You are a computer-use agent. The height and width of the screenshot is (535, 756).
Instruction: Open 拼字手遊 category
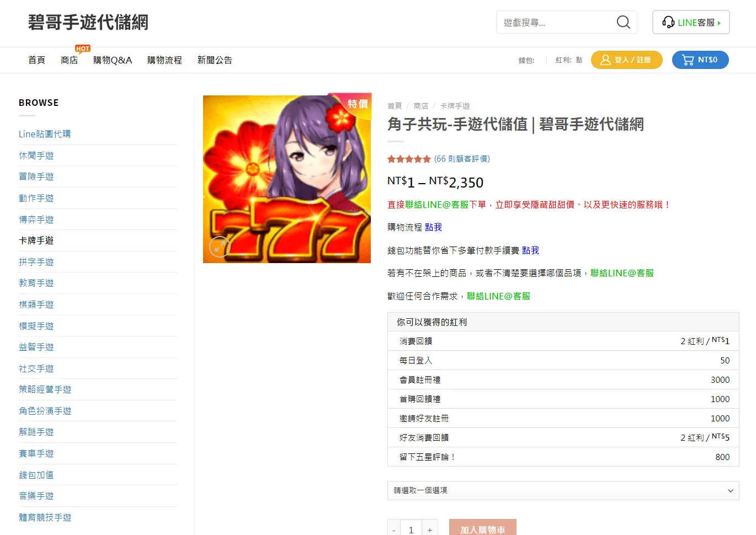point(36,262)
